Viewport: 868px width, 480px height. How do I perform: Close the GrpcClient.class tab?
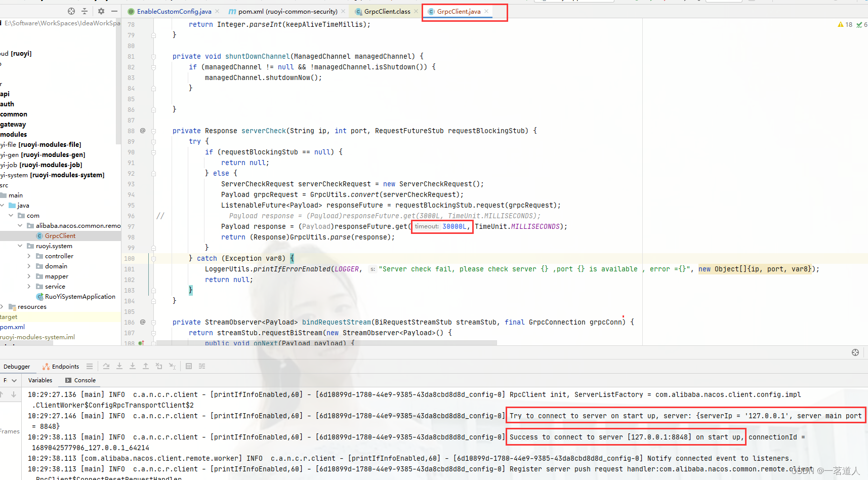coord(416,11)
